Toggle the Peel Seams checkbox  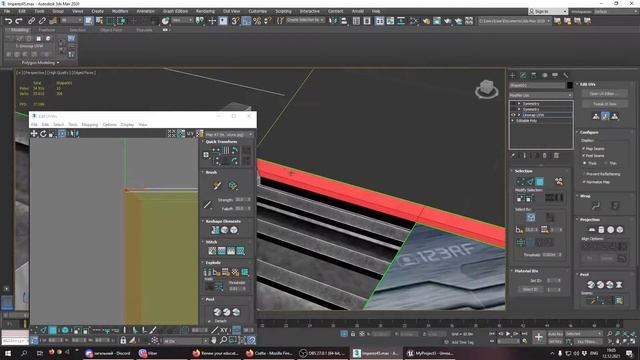click(x=584, y=156)
